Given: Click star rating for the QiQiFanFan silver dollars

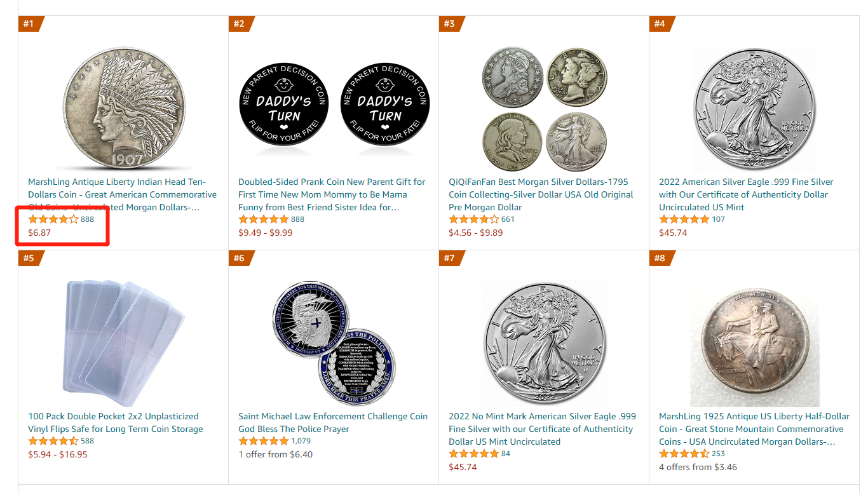Looking at the screenshot, I should [x=474, y=219].
